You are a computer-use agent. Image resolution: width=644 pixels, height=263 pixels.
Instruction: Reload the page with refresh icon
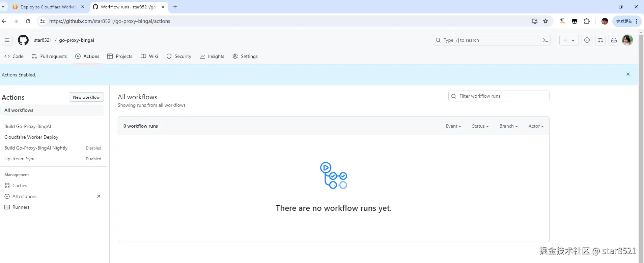(28, 21)
